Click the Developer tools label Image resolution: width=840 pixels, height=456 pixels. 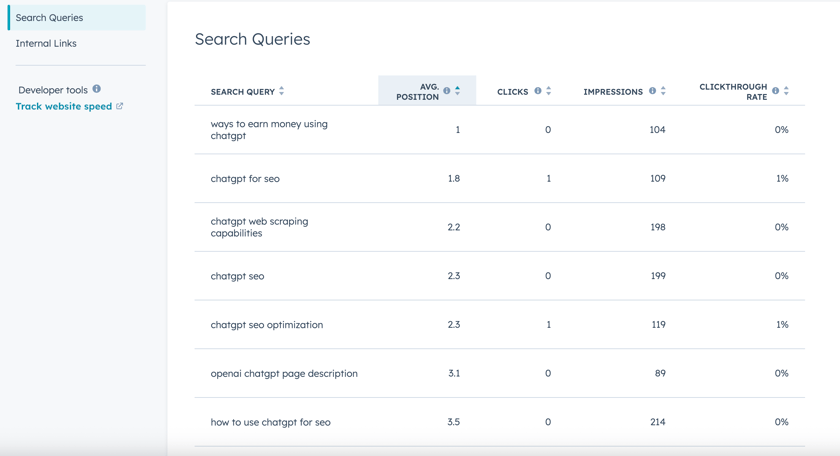pyautogui.click(x=53, y=90)
